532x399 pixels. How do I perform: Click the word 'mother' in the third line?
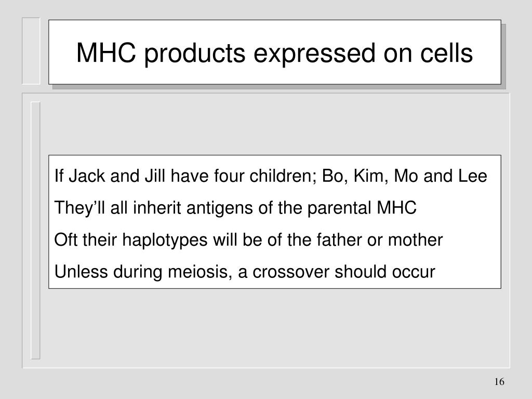coord(415,240)
